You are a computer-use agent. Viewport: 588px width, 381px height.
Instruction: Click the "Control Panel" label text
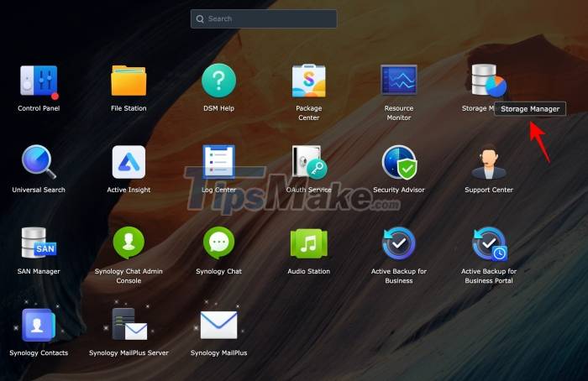pos(39,108)
